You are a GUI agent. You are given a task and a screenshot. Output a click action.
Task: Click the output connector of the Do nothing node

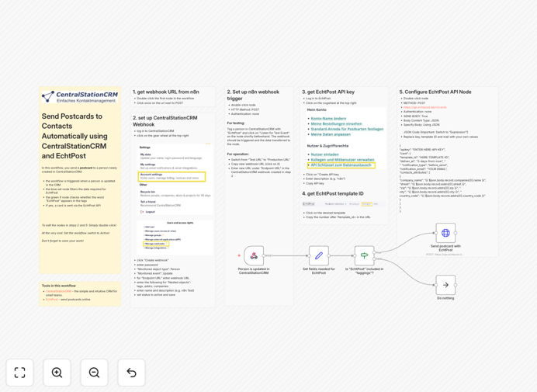point(456,285)
